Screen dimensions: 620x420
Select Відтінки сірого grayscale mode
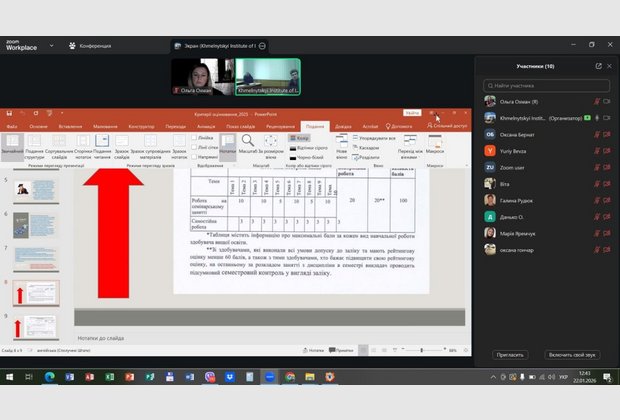[308, 148]
